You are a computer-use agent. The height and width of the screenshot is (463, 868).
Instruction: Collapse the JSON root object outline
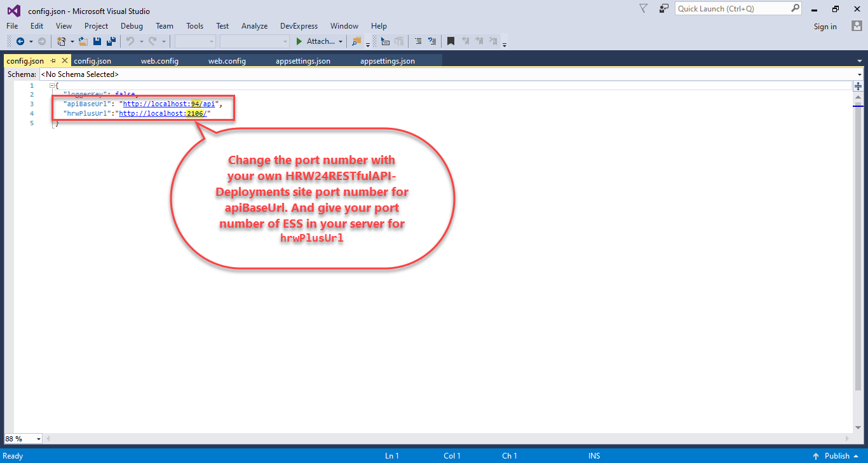pos(52,85)
